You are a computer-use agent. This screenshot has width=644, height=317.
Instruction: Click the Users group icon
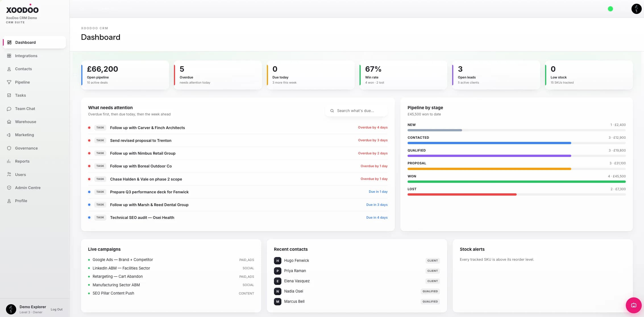pyautogui.click(x=9, y=175)
